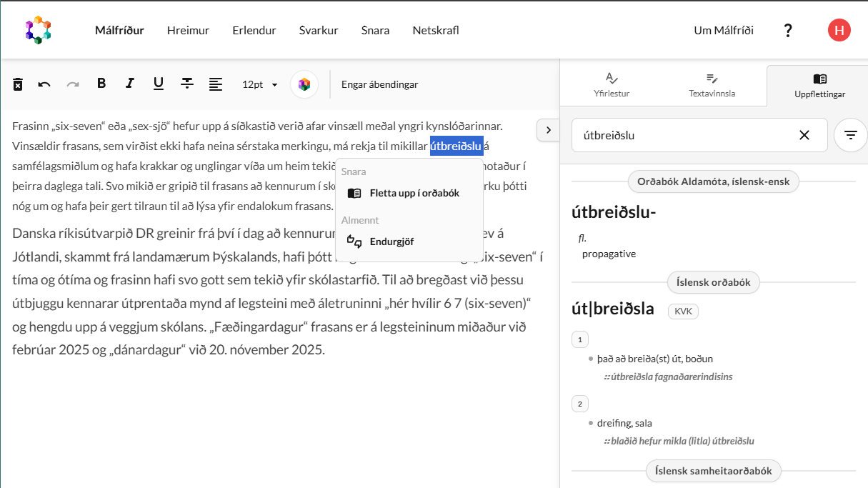The image size is (868, 488).
Task: Click the Orðabók Aldamóta, íslensk-ensk label
Action: click(714, 181)
